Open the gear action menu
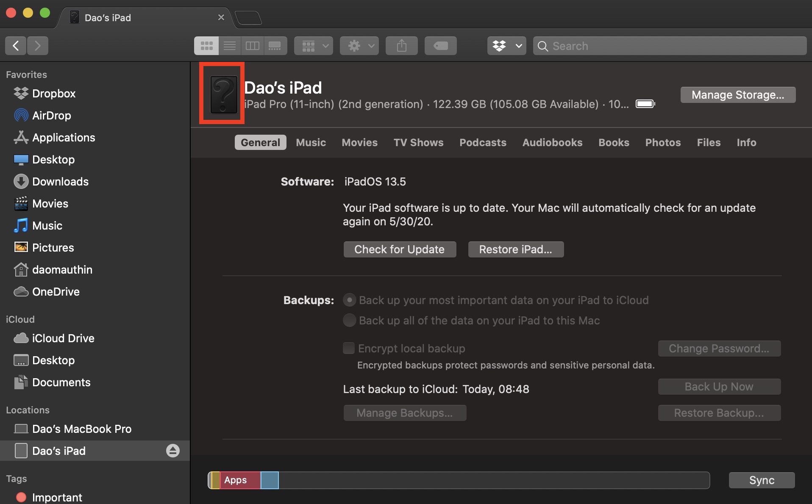This screenshot has width=812, height=504. point(359,46)
